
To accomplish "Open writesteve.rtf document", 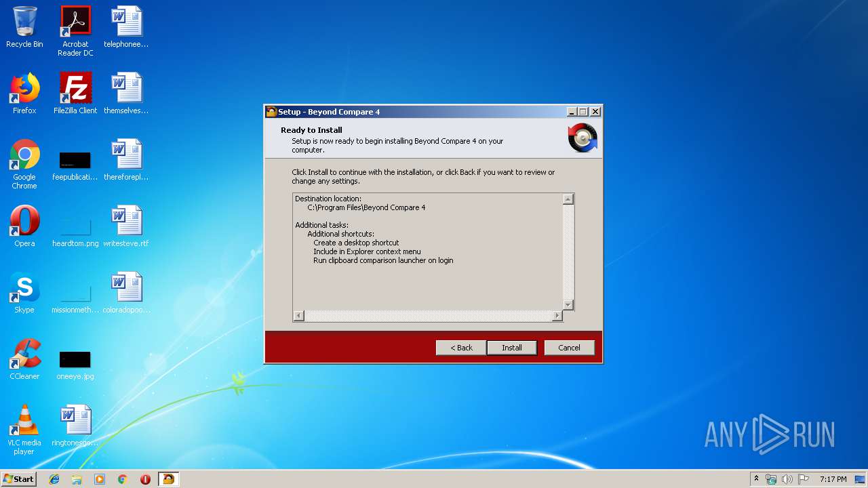I will pos(126,226).
